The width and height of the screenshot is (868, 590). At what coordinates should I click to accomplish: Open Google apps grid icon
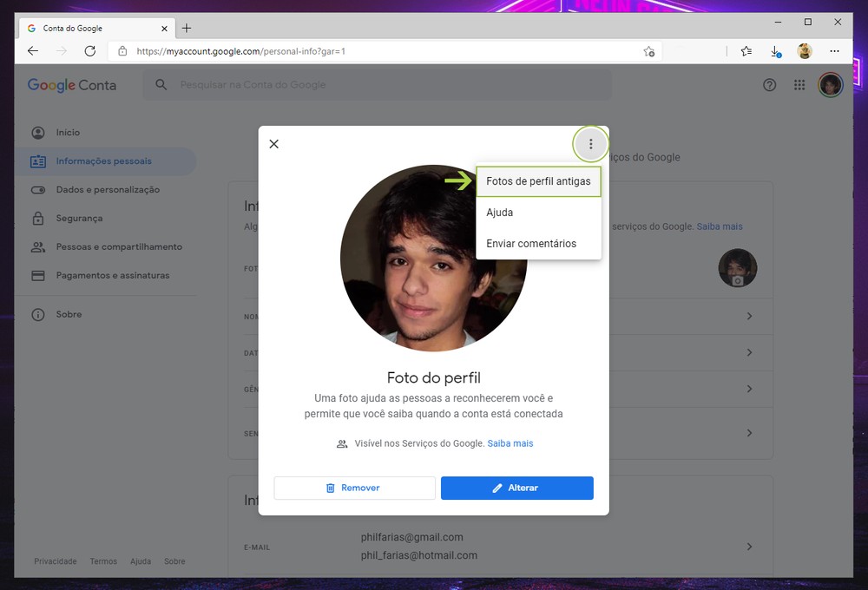[x=799, y=85]
